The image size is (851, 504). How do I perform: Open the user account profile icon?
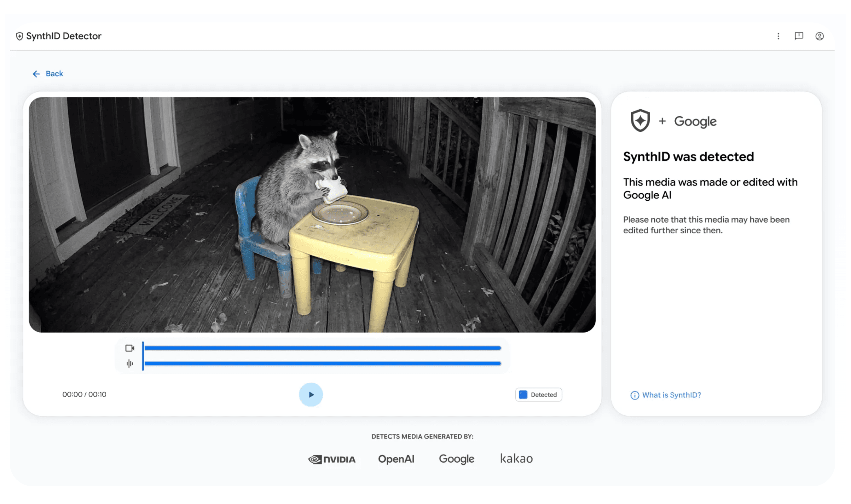[819, 36]
